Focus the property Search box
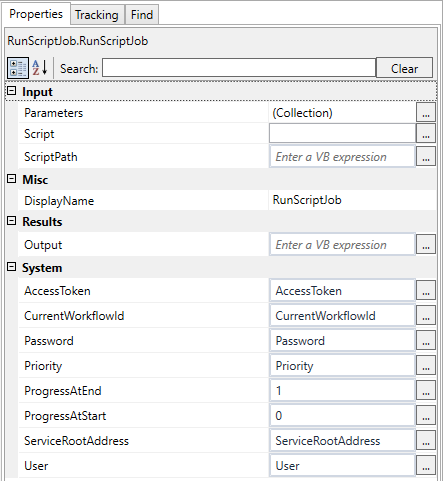 [x=239, y=68]
